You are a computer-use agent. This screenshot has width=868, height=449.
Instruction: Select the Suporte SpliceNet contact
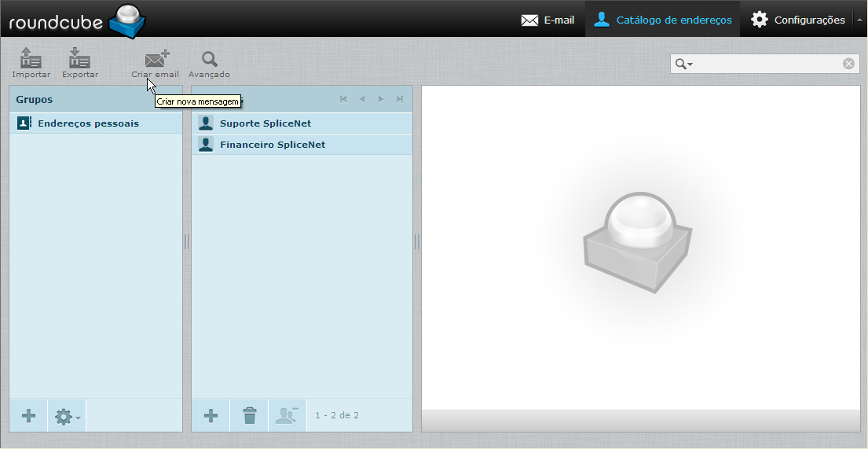pyautogui.click(x=302, y=123)
